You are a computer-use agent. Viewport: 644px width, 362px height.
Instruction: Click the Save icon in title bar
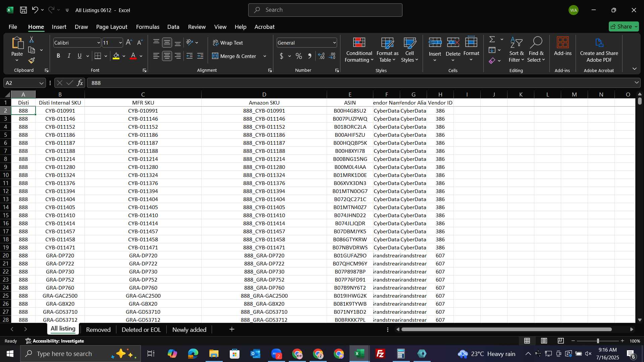[x=23, y=10]
